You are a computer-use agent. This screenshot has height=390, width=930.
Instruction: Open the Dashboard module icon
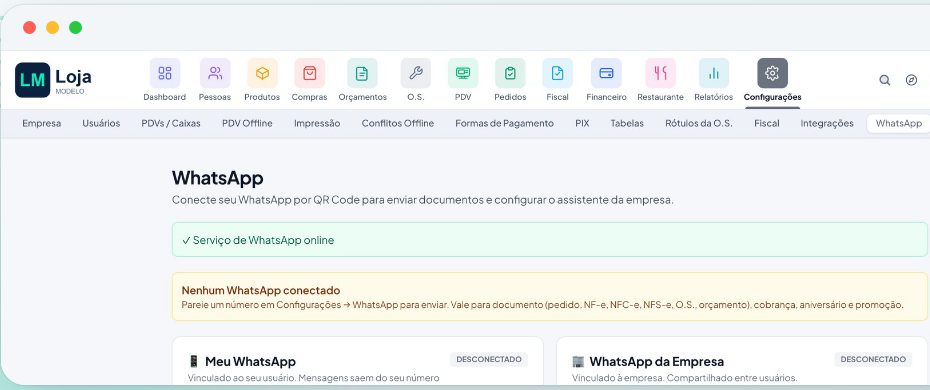click(x=164, y=73)
